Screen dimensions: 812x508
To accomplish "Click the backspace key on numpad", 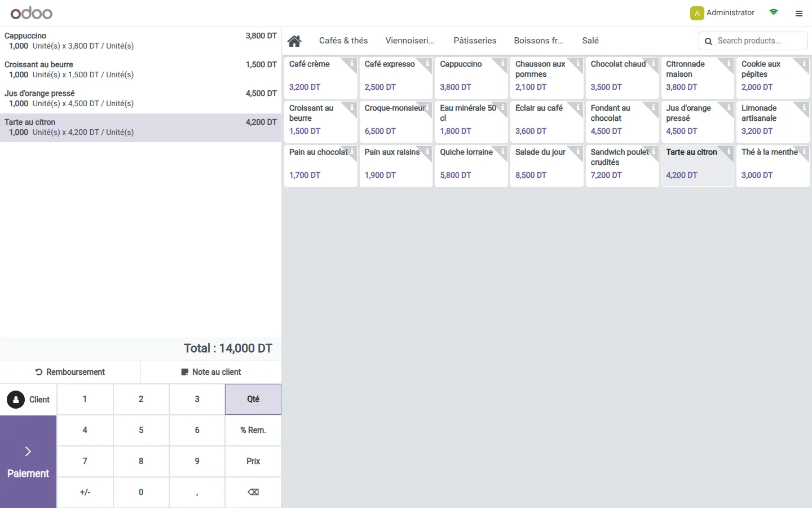I will tap(253, 492).
